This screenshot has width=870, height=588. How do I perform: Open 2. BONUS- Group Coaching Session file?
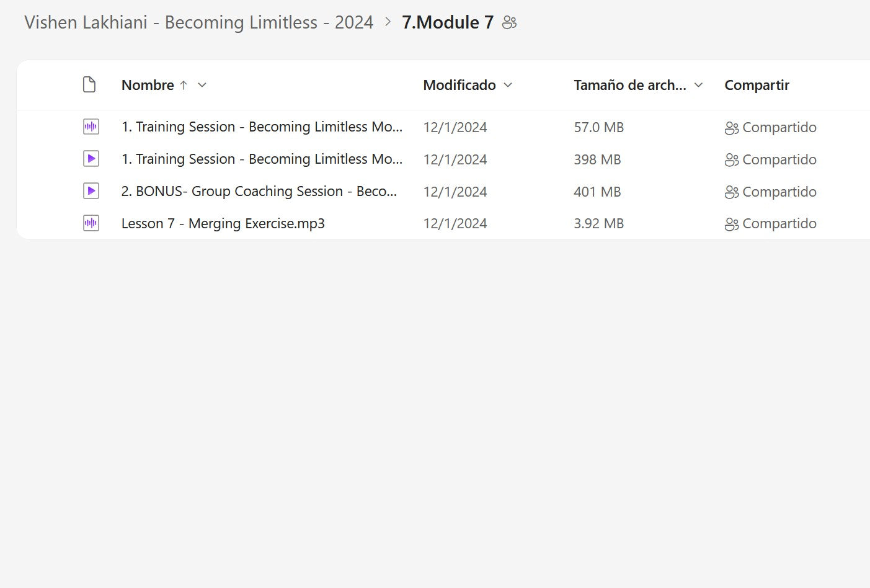tap(259, 192)
